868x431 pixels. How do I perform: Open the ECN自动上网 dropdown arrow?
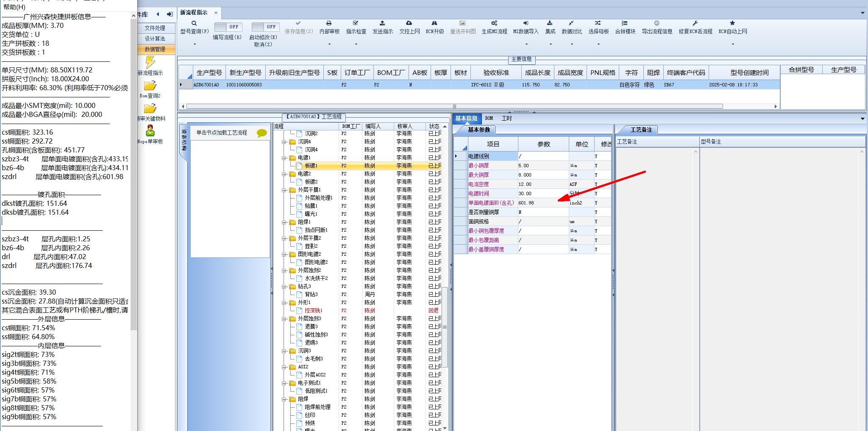pyautogui.click(x=733, y=44)
